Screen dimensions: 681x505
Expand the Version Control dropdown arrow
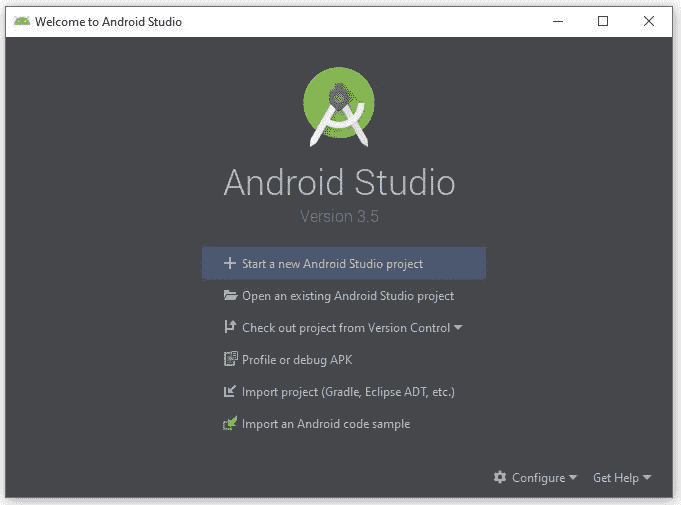point(458,328)
